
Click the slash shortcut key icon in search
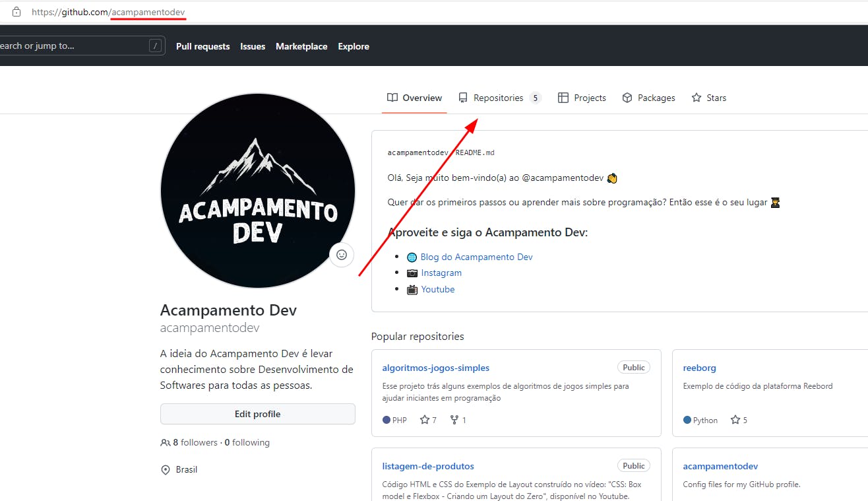156,46
